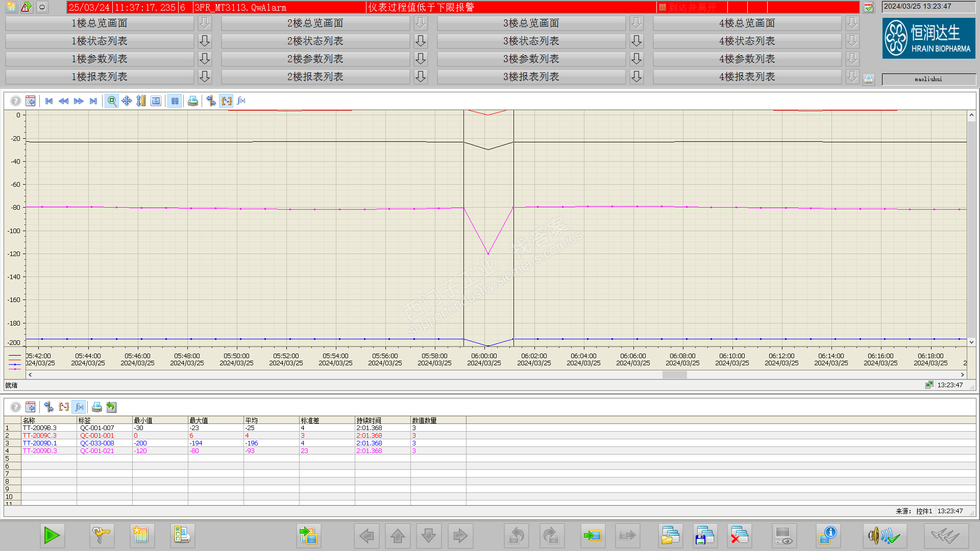Print the trend chart

coord(192,101)
